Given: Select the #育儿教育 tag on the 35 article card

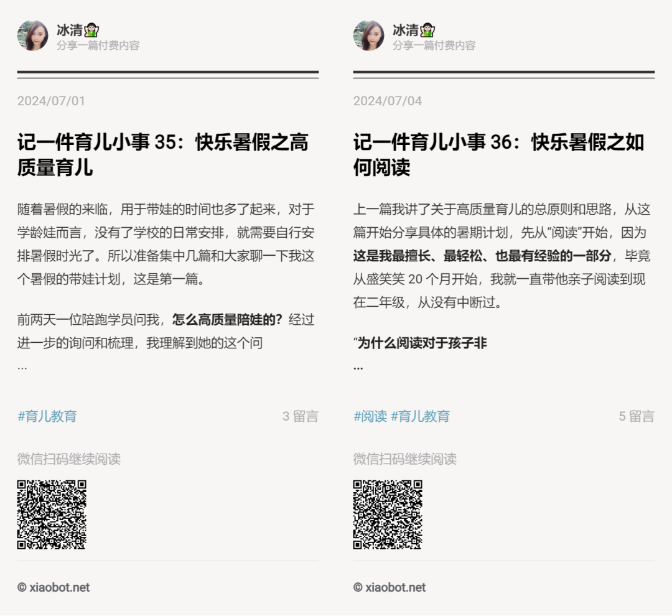Looking at the screenshot, I should point(47,416).
